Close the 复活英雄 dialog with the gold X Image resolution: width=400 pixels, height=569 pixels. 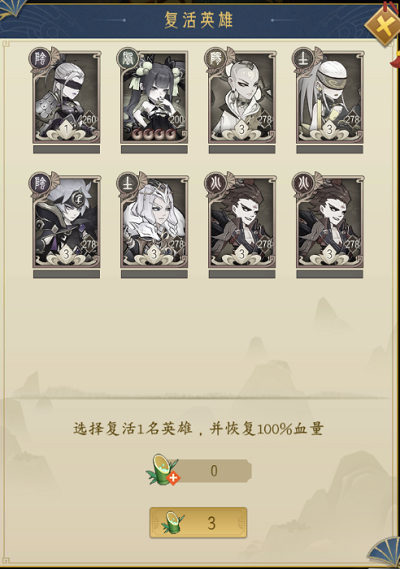click(x=384, y=26)
